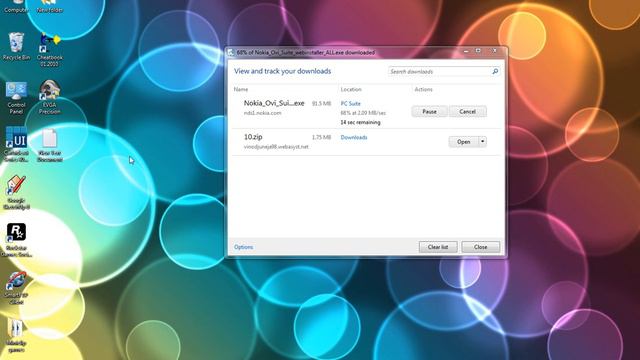Launch the EVGA Precision shortcut
The image size is (640, 360).
[49, 97]
